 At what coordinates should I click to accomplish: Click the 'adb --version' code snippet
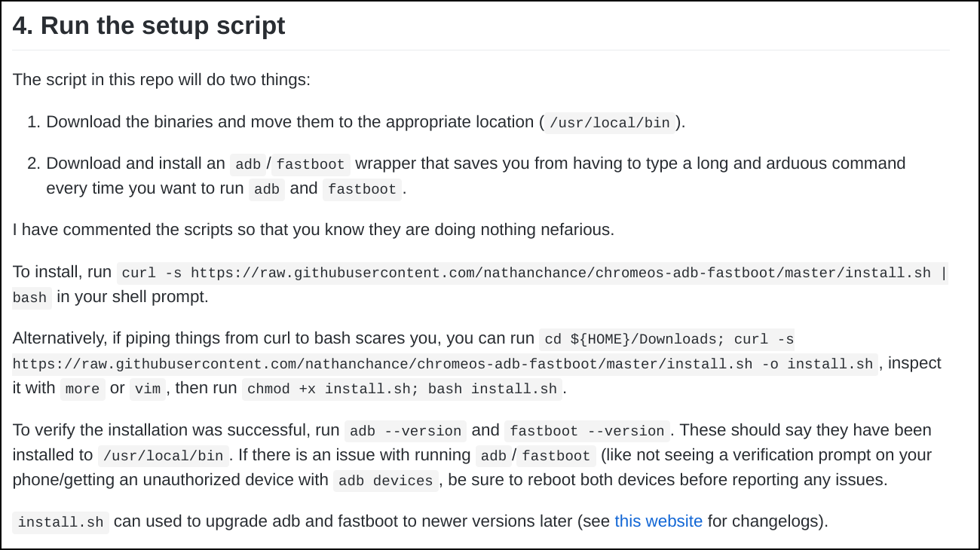pos(406,431)
